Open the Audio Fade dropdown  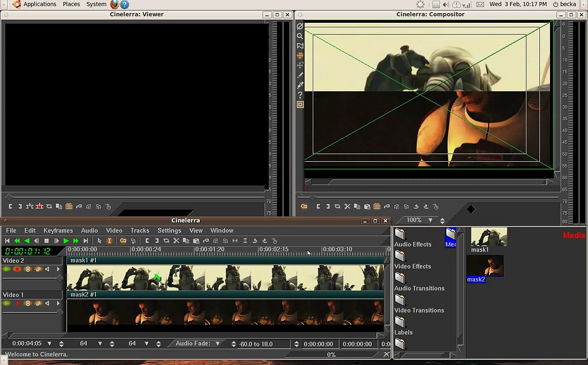pyautogui.click(x=217, y=344)
